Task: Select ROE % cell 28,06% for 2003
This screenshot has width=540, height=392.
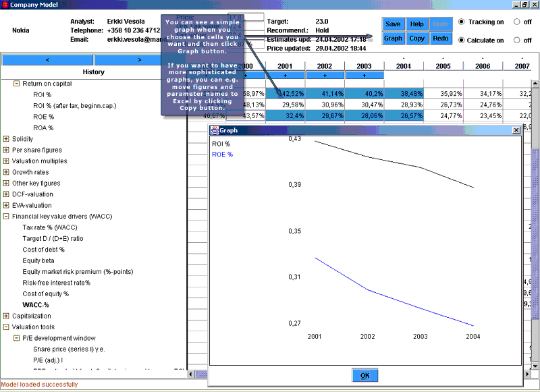Action: pyautogui.click(x=364, y=115)
